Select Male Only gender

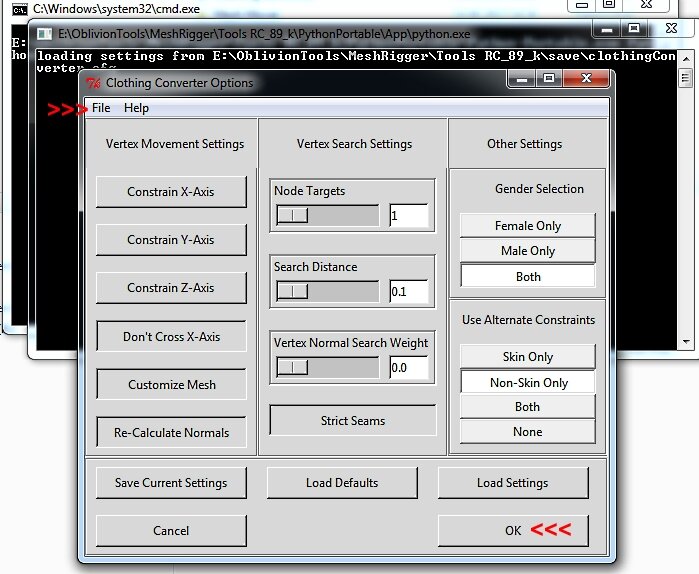[528, 251]
